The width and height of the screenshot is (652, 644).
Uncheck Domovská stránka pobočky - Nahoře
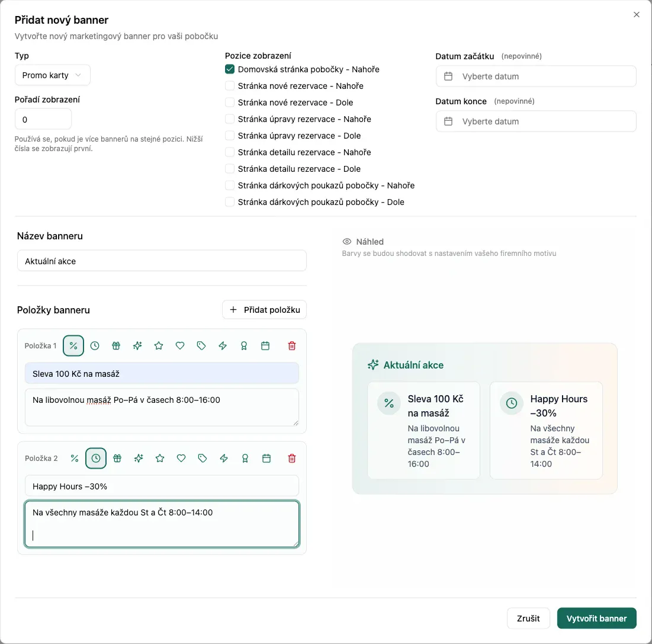(x=230, y=69)
